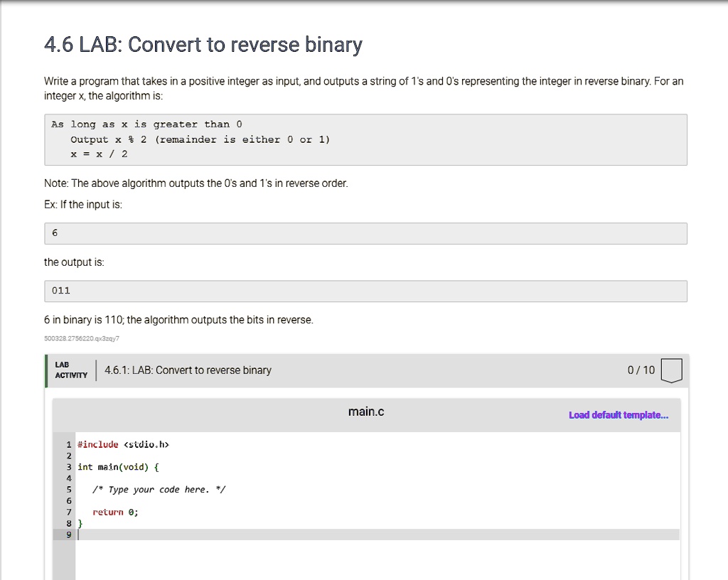Click line number 9 in the gutter

tap(68, 534)
